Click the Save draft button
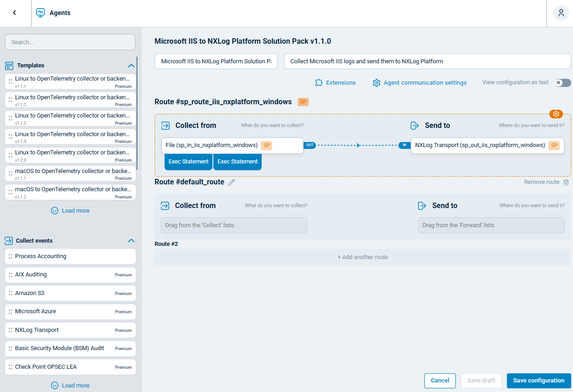The height and width of the screenshot is (392, 573). [481, 381]
